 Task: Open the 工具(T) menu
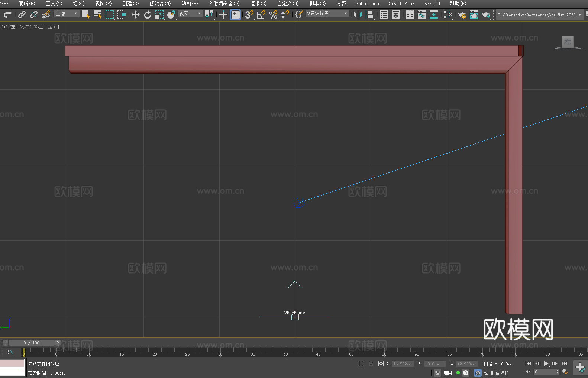54,3
